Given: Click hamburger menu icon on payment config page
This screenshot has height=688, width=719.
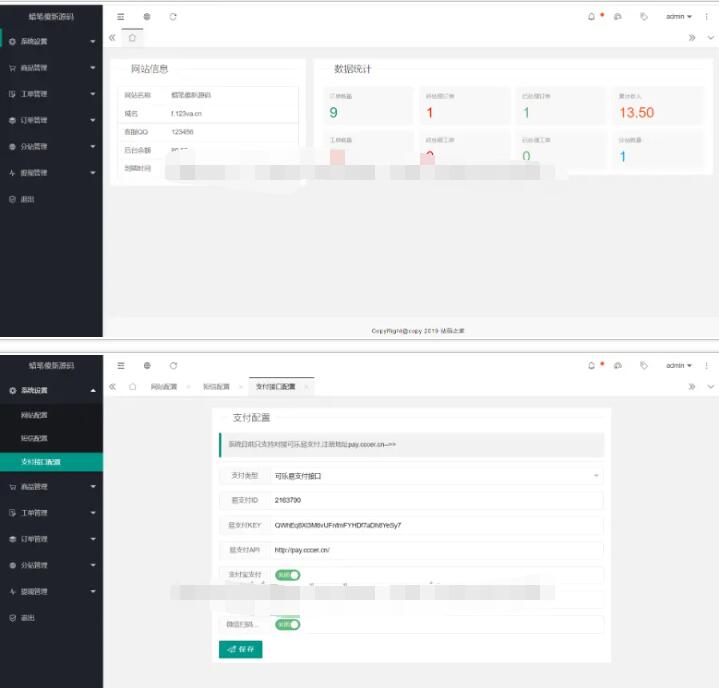Looking at the screenshot, I should [121, 366].
